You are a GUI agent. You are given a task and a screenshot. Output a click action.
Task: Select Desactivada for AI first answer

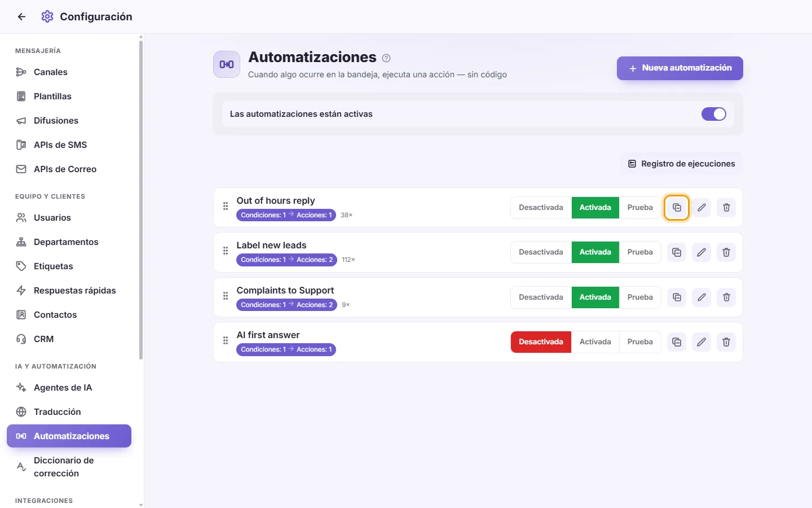tap(541, 342)
